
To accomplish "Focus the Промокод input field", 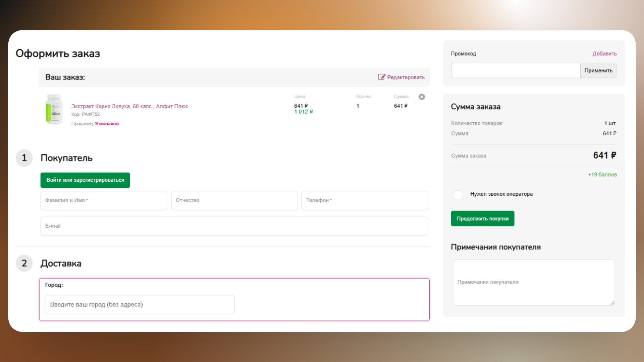I will pyautogui.click(x=516, y=71).
